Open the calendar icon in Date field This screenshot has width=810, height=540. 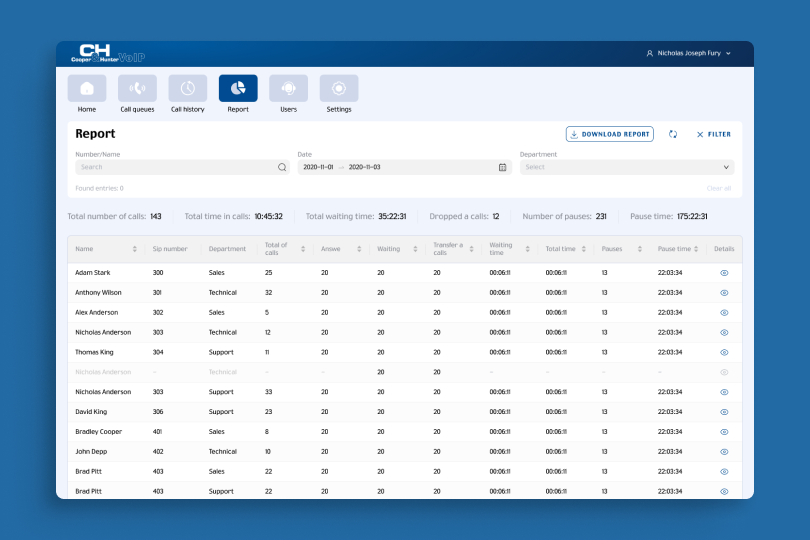pos(503,167)
